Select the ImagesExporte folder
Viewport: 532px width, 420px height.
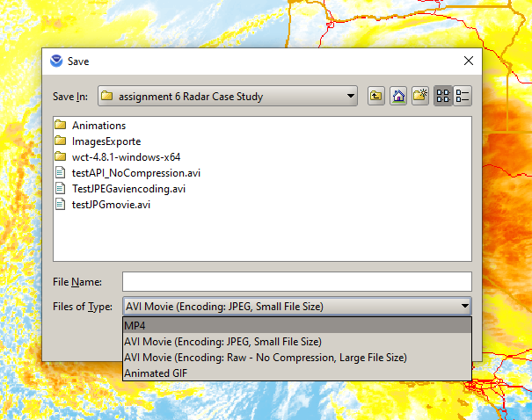point(106,141)
